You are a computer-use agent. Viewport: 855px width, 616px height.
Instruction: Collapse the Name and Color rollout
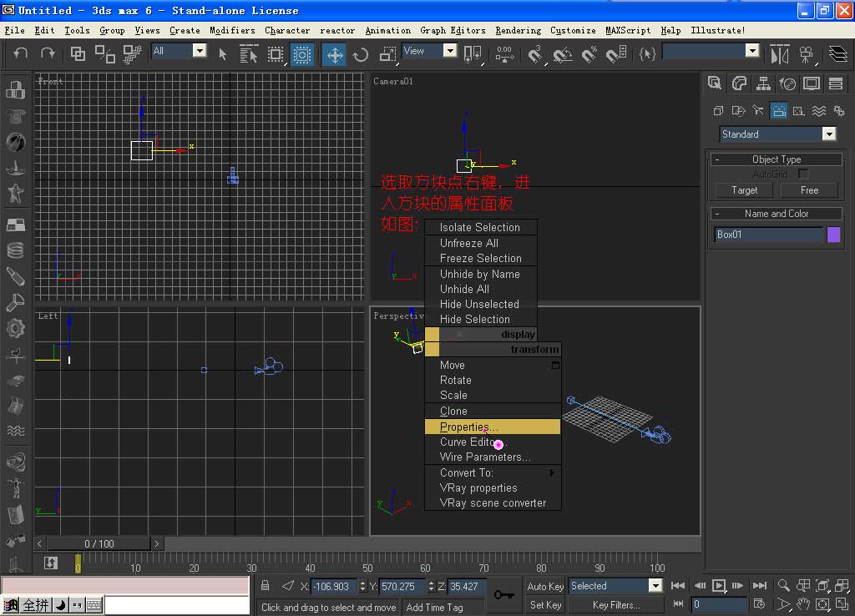point(777,214)
